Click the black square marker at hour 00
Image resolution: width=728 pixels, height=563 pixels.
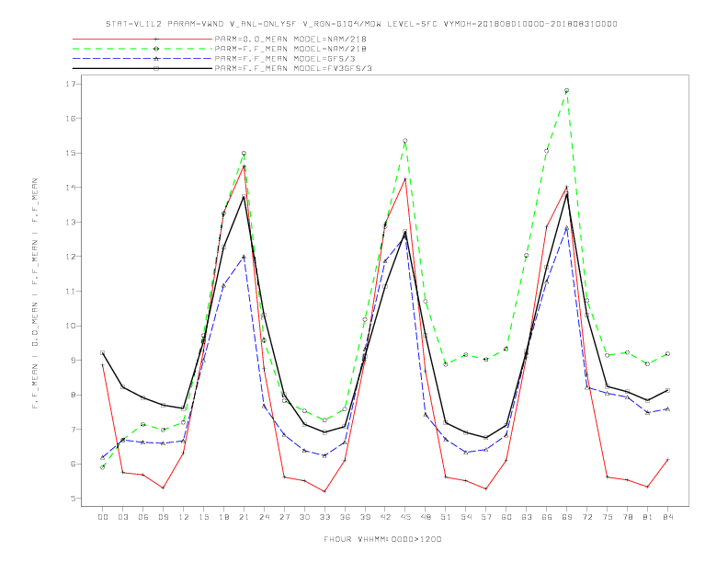103,353
